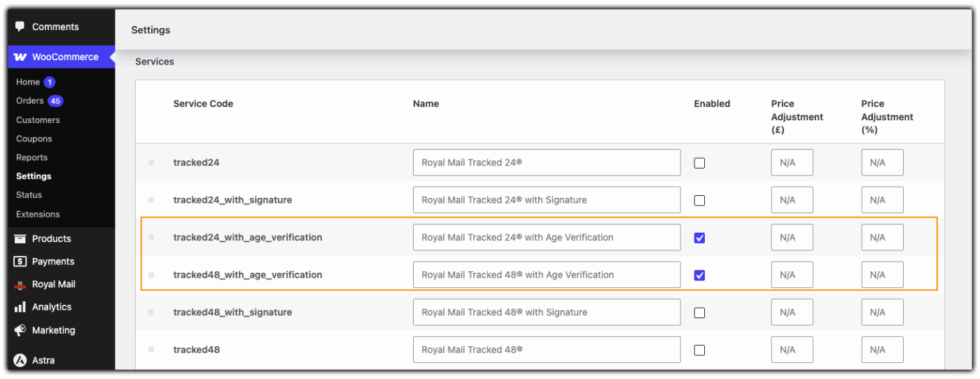The height and width of the screenshot is (379, 980).
Task: Open the Status submenu item
Action: pyautogui.click(x=29, y=195)
